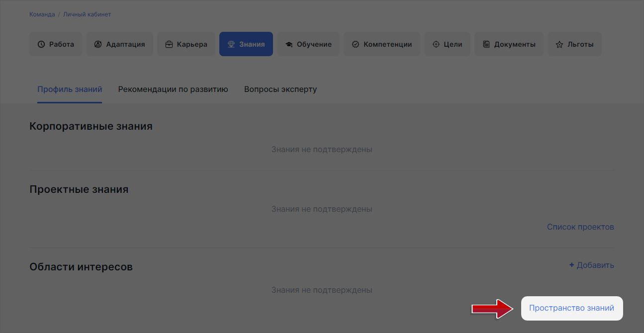Click the Личный кабинет breadcrumb
The height and width of the screenshot is (333, 644).
click(x=87, y=14)
